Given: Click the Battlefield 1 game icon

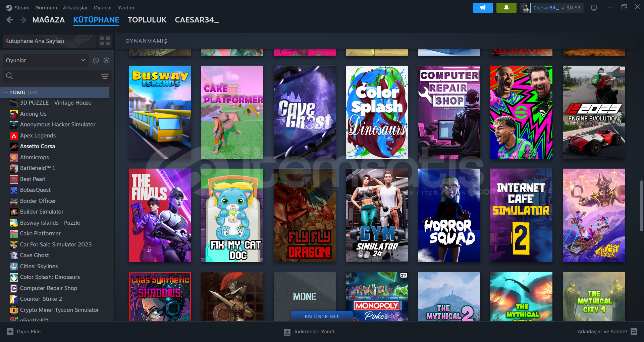Looking at the screenshot, I should coord(14,168).
